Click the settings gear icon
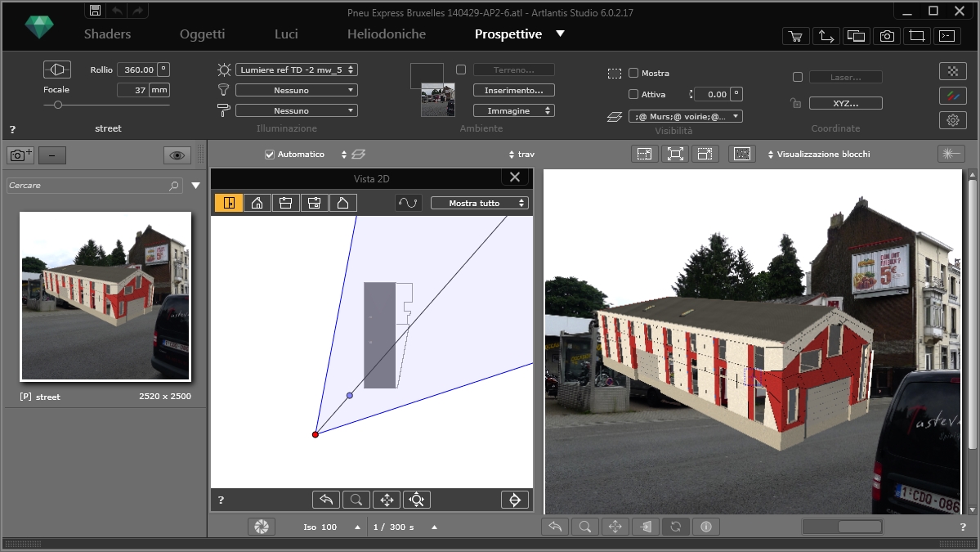Image resolution: width=980 pixels, height=552 pixels. click(952, 120)
